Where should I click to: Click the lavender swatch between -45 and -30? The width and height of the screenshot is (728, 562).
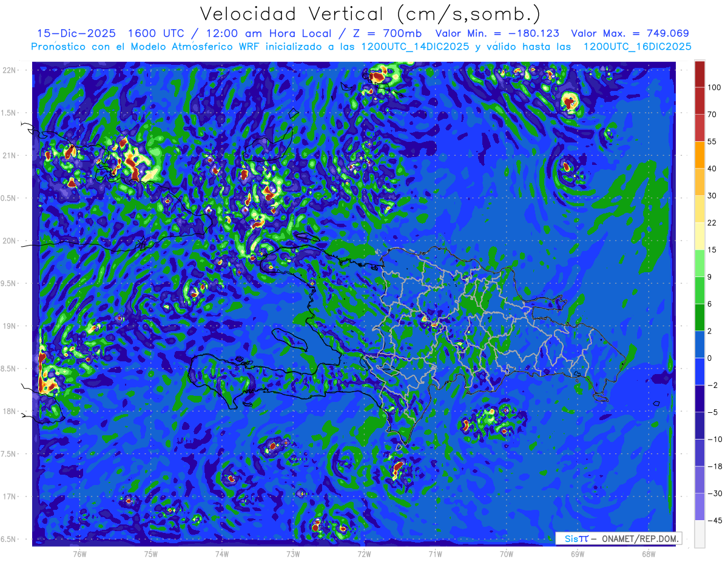tap(699, 506)
